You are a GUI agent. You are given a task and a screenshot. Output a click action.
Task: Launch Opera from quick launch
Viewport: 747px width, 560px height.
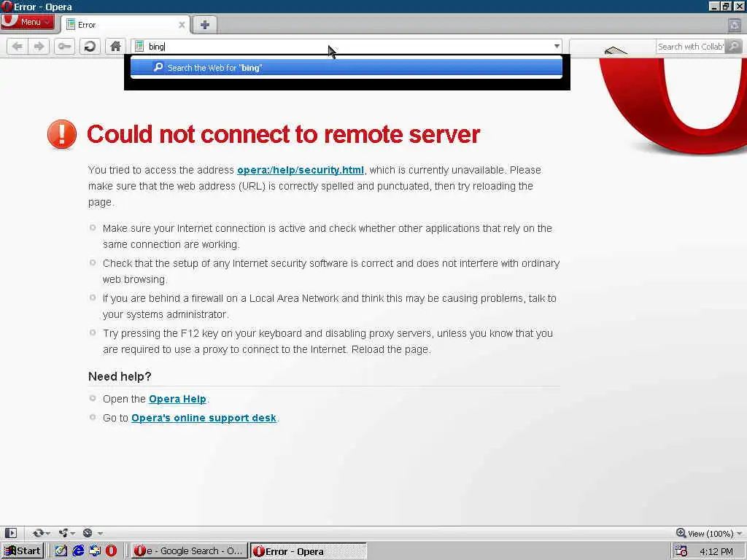coord(111,551)
